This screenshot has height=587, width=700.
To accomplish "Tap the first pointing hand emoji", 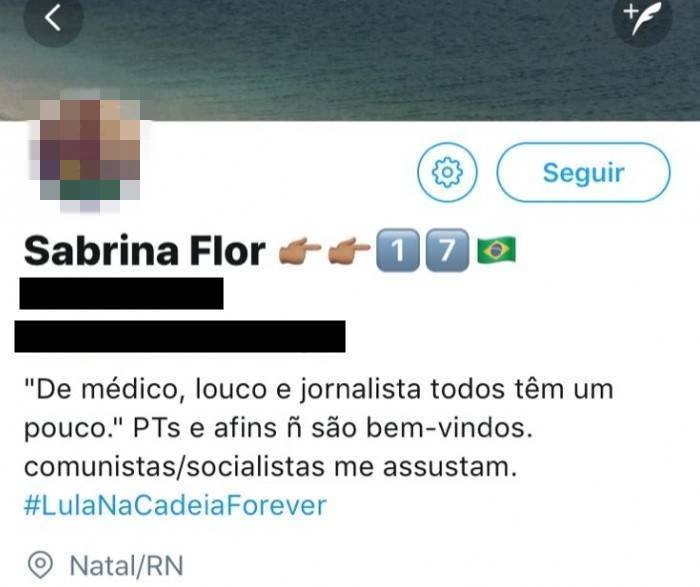I will click(300, 250).
